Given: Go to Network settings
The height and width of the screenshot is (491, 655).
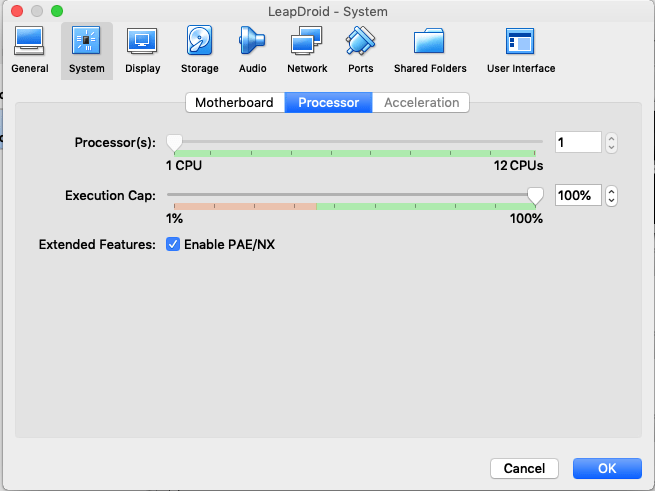Looking at the screenshot, I should pyautogui.click(x=306, y=49).
